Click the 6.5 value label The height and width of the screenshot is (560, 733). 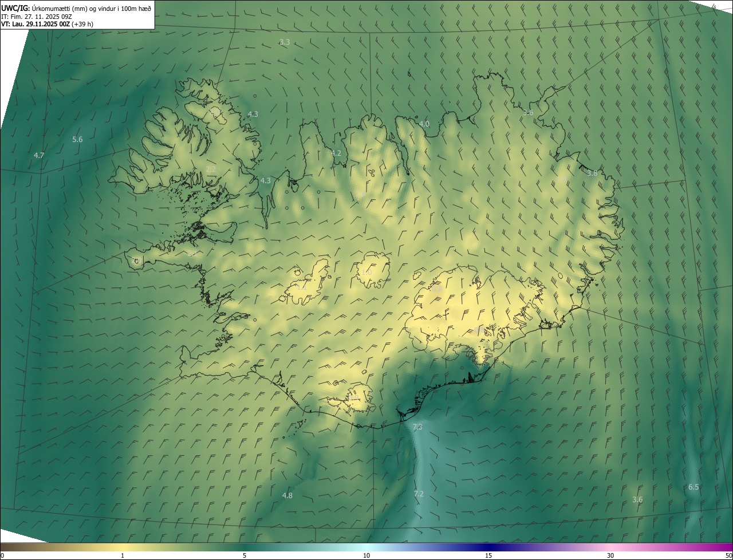[693, 487]
